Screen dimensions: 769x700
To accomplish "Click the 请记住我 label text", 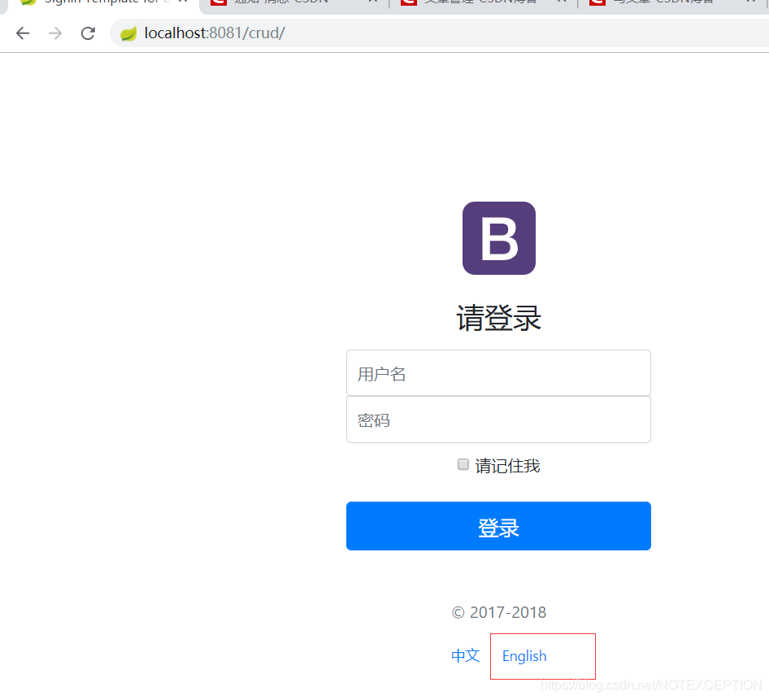I will (x=507, y=466).
